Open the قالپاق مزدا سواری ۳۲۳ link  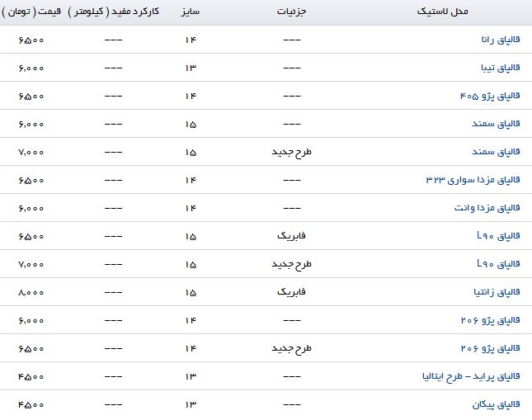click(473, 180)
